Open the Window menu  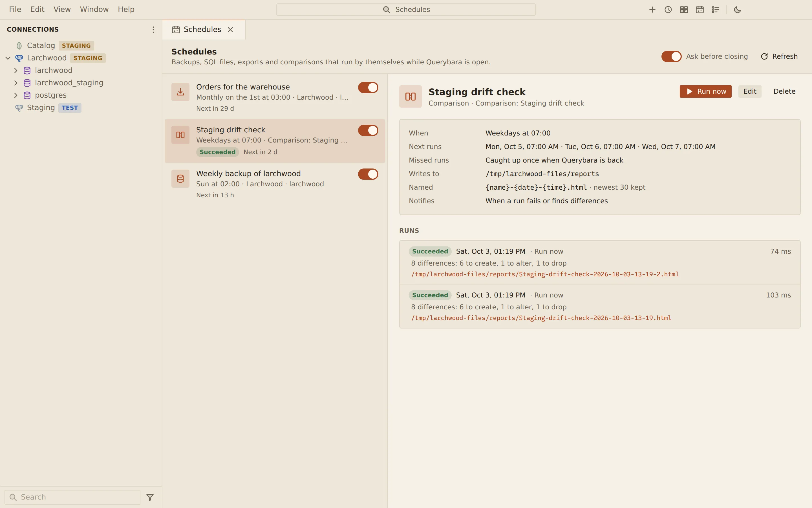coord(94,9)
